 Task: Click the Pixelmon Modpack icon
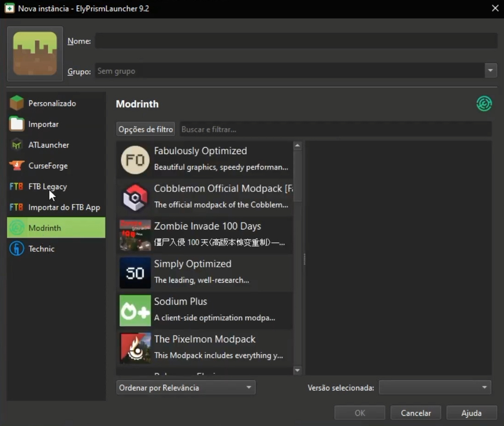[x=135, y=348]
